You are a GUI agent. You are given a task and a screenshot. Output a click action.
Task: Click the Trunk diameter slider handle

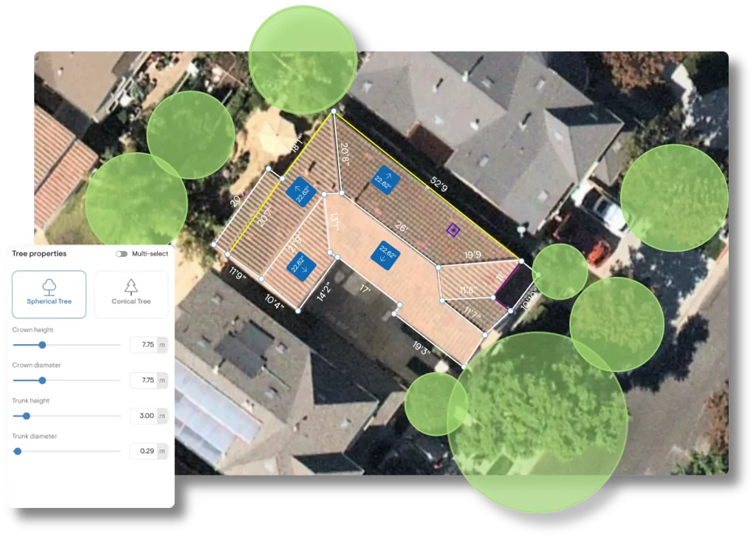[18, 451]
